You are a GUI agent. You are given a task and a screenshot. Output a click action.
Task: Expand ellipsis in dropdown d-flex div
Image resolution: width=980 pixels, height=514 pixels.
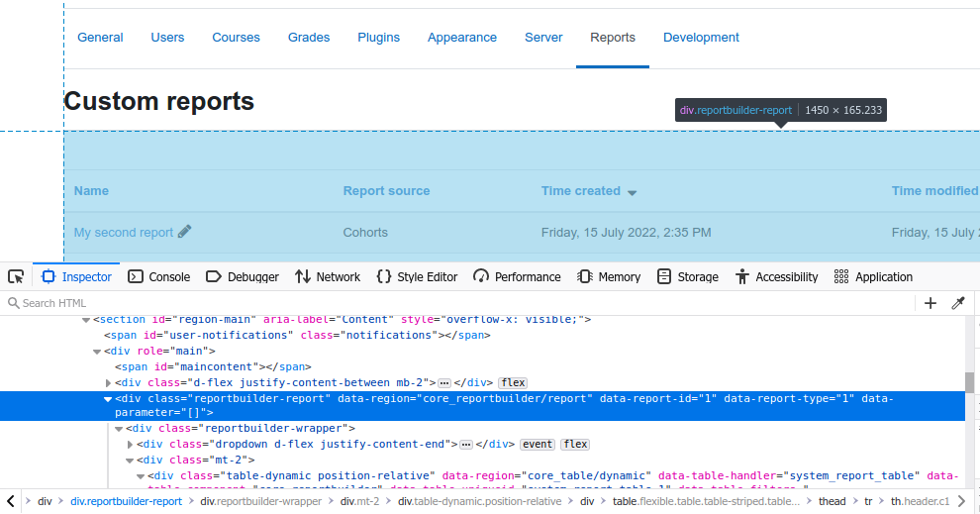[466, 444]
